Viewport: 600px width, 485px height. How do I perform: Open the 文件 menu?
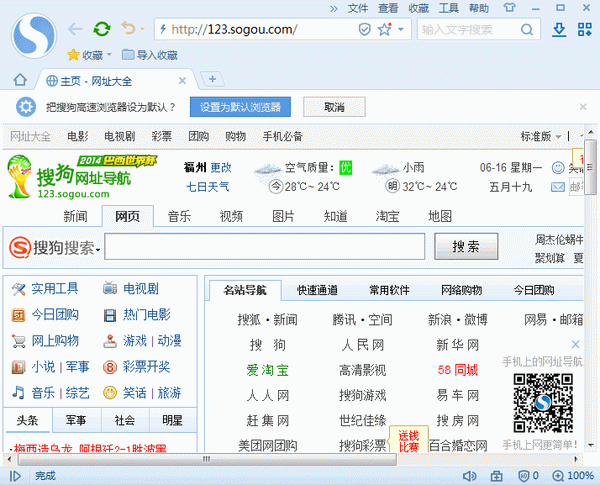(x=358, y=8)
